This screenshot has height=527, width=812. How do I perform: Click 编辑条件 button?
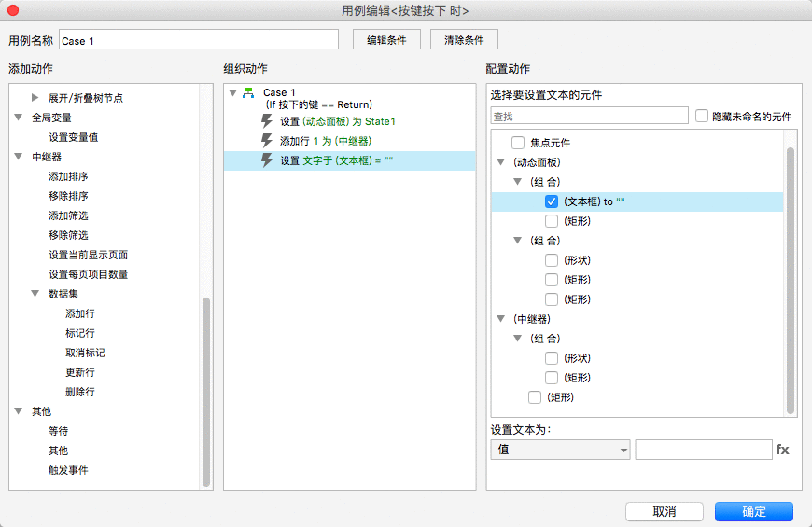[386, 40]
